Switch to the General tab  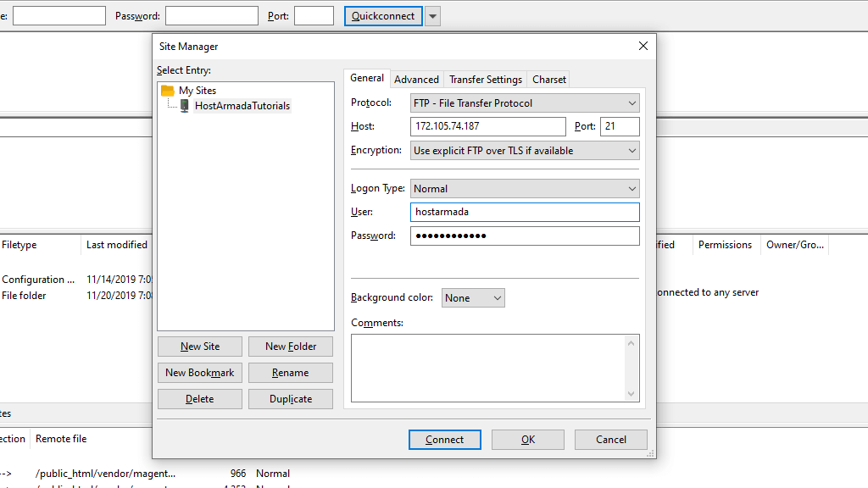pos(366,78)
